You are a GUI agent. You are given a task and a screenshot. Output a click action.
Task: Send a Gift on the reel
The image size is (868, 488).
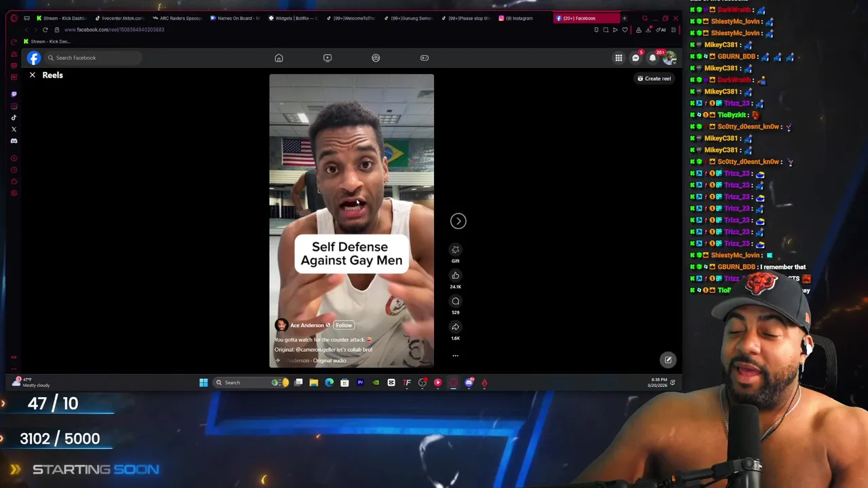pyautogui.click(x=456, y=249)
